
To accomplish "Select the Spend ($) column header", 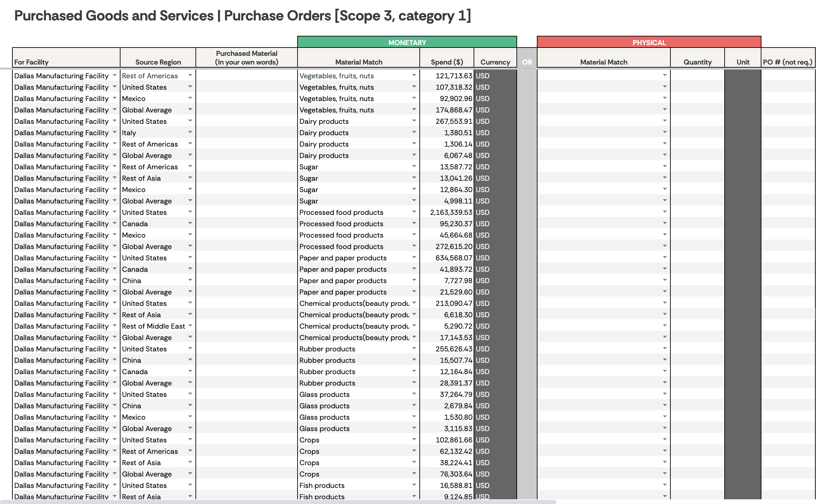I will 446,62.
